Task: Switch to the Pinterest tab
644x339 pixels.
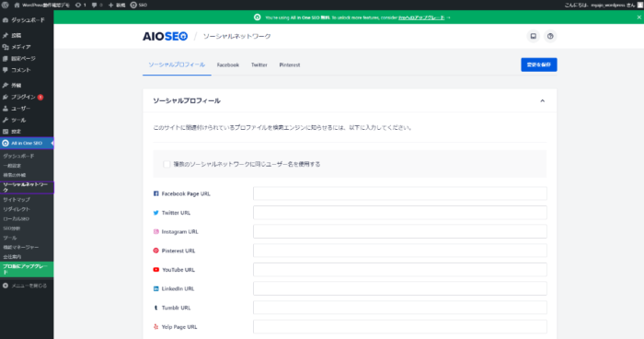Action: (x=290, y=65)
